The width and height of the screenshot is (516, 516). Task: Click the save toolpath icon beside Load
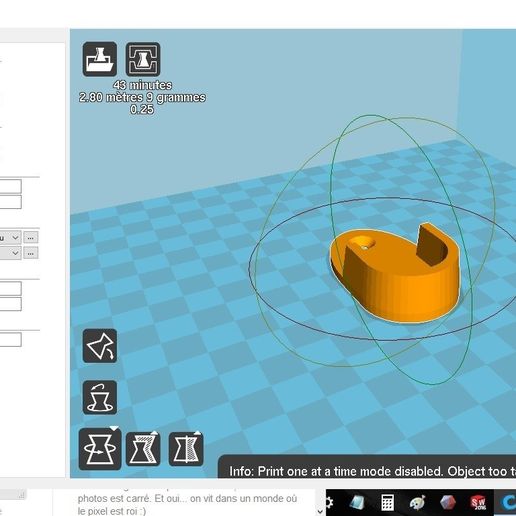(x=143, y=59)
